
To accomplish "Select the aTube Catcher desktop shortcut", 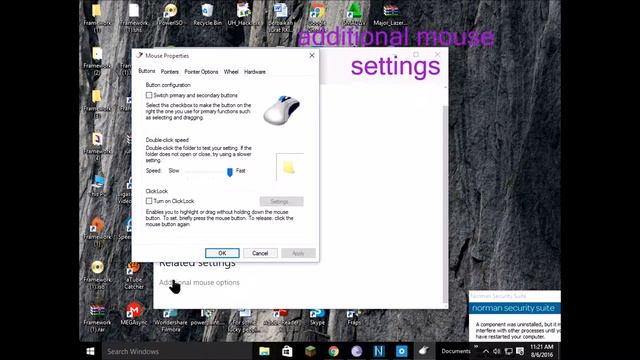I will [x=134, y=276].
